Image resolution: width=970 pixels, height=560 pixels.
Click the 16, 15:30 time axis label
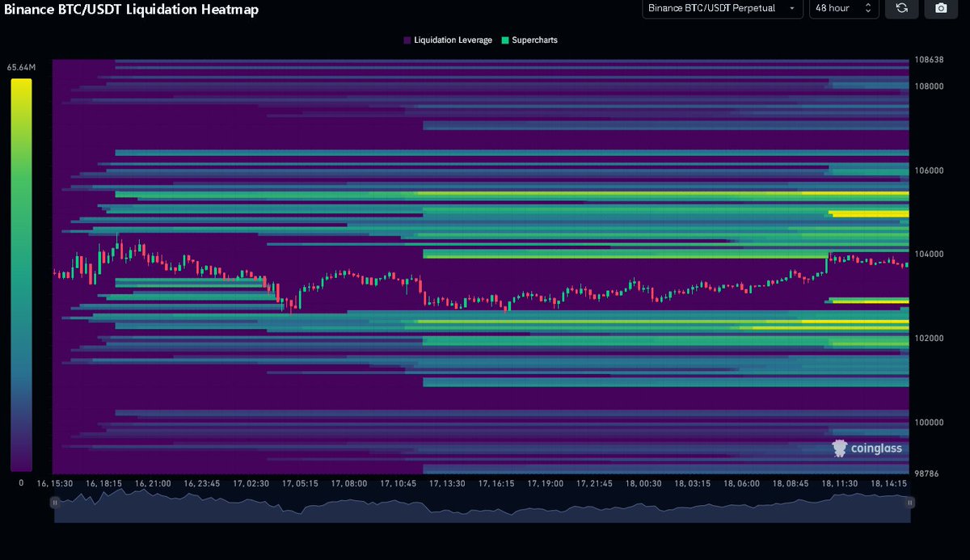55,483
